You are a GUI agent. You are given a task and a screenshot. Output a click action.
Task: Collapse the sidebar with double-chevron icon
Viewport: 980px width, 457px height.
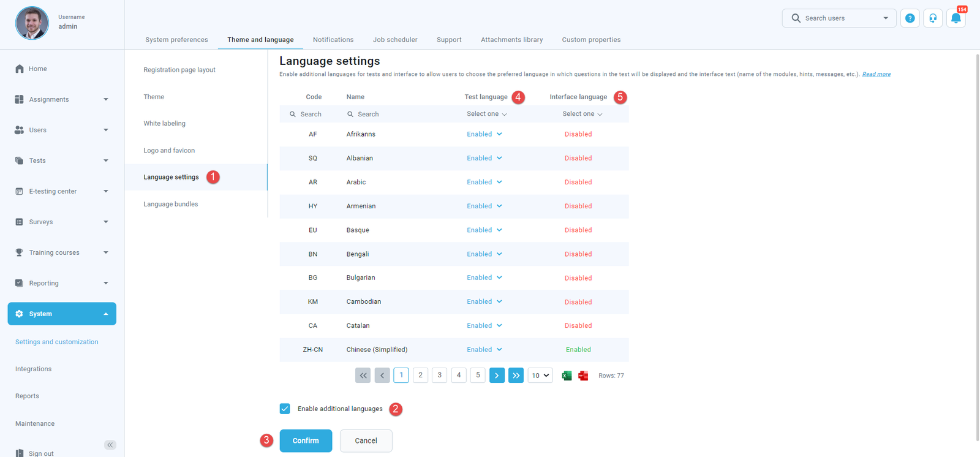pyautogui.click(x=110, y=445)
